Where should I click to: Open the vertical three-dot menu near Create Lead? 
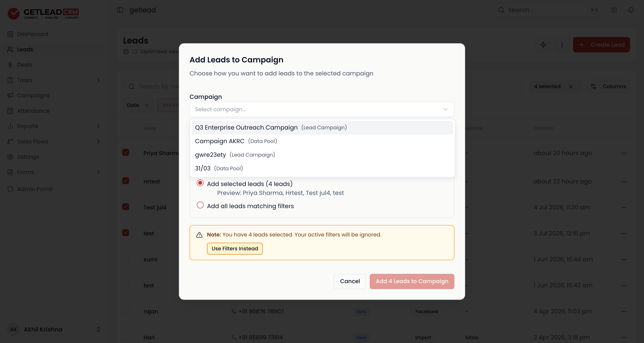click(562, 45)
